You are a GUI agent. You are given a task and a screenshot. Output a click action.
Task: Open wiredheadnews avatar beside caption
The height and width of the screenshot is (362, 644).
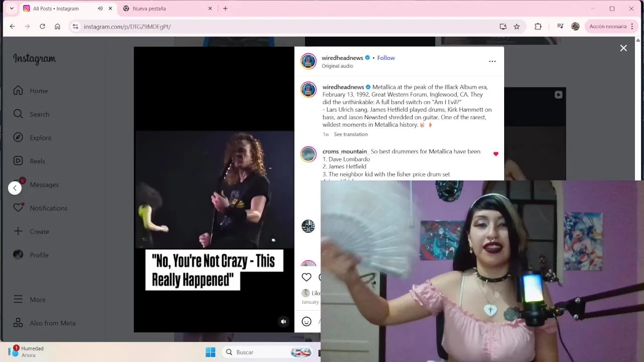pyautogui.click(x=308, y=90)
